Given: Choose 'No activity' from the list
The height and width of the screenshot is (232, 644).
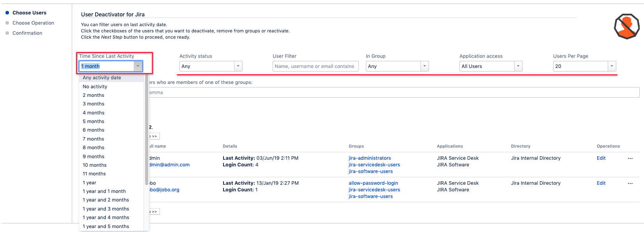Looking at the screenshot, I should 112,87.
